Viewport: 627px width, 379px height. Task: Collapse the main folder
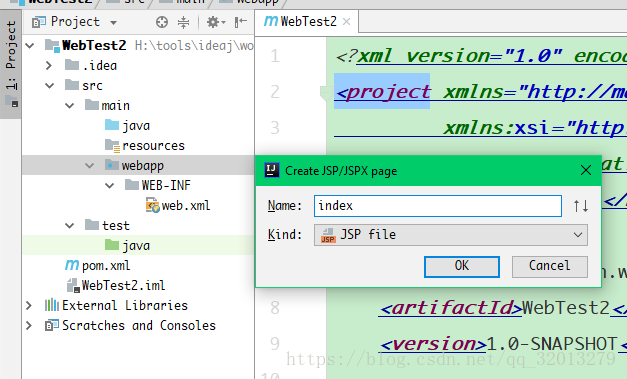click(x=70, y=106)
